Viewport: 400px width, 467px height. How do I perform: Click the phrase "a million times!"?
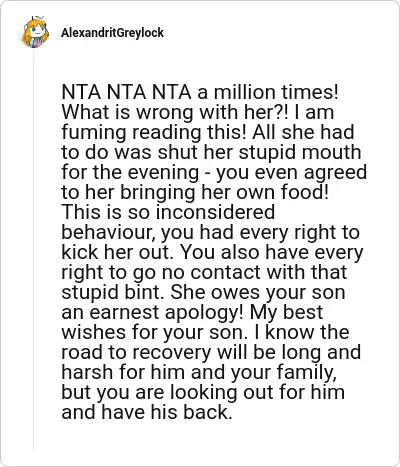268,92
